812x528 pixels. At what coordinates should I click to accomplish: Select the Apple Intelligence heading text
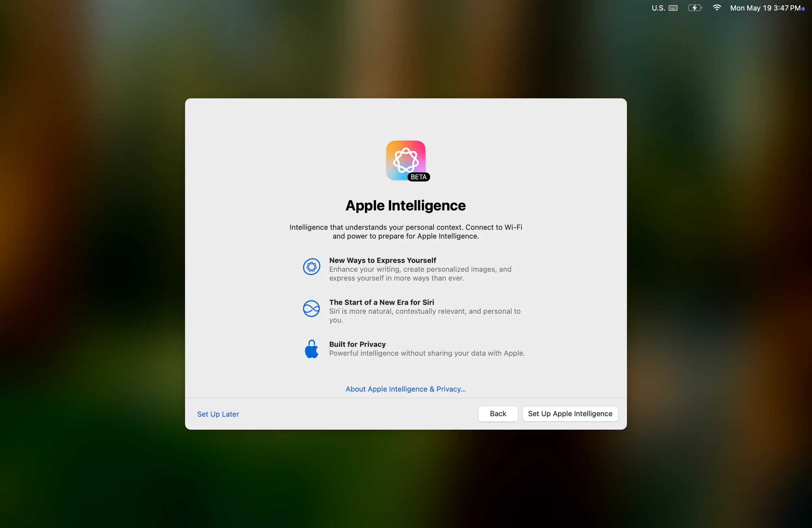pos(406,206)
